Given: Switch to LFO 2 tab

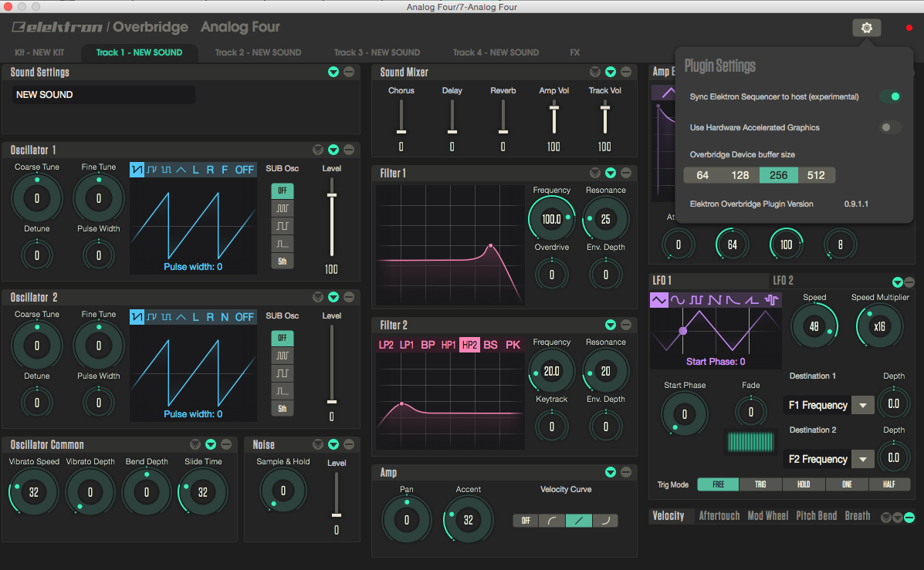Looking at the screenshot, I should pos(784,280).
